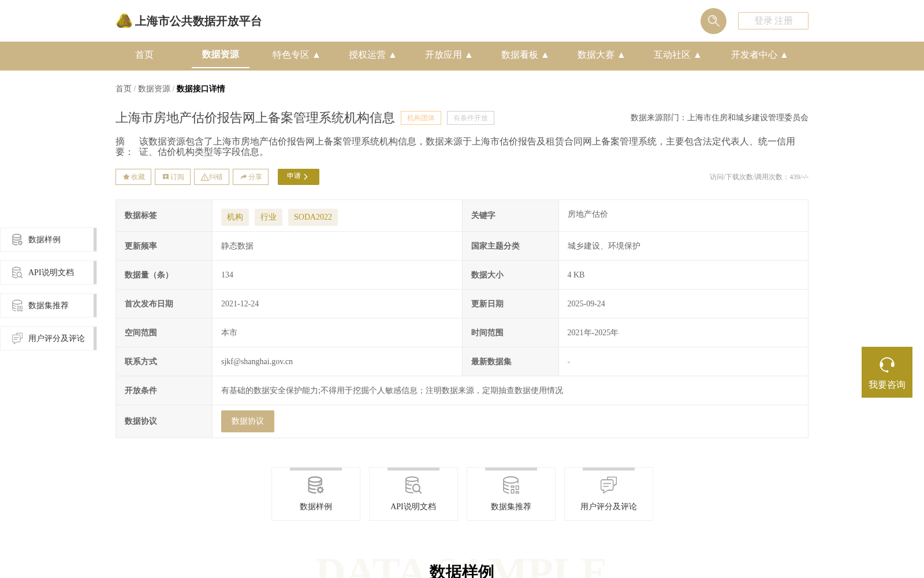Image resolution: width=924 pixels, height=578 pixels.
Task: Expand the 互动社区 menu
Action: [677, 55]
